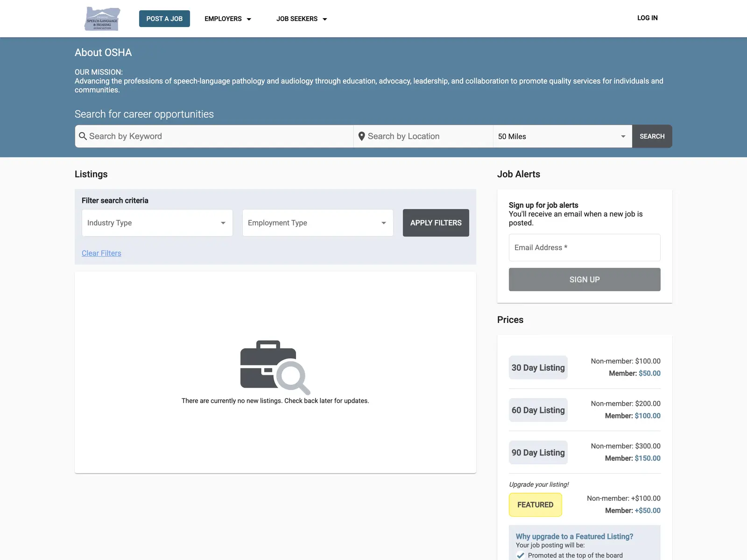Screen dimensions: 747x560
Task: Click the location pin icon
Action: point(361,136)
